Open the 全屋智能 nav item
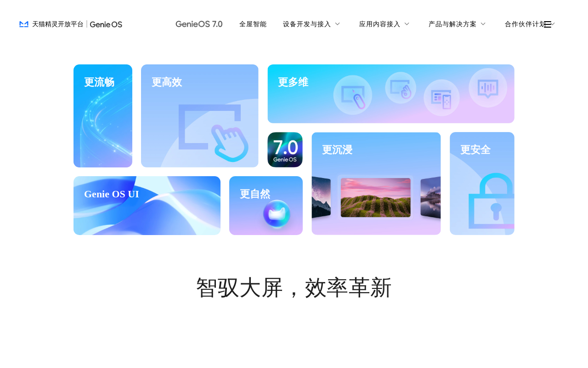The width and height of the screenshot is (588, 368). coord(253,24)
